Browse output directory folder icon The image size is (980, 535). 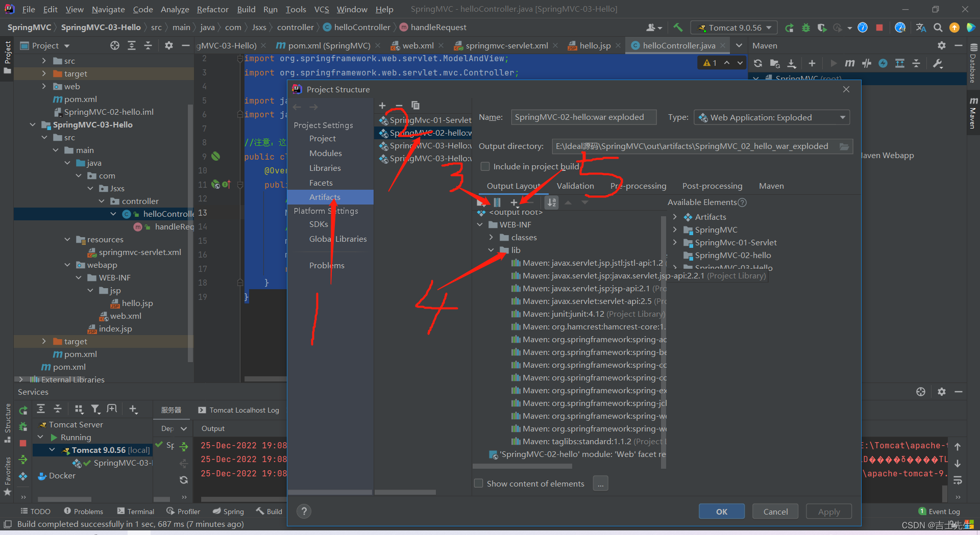[844, 146]
